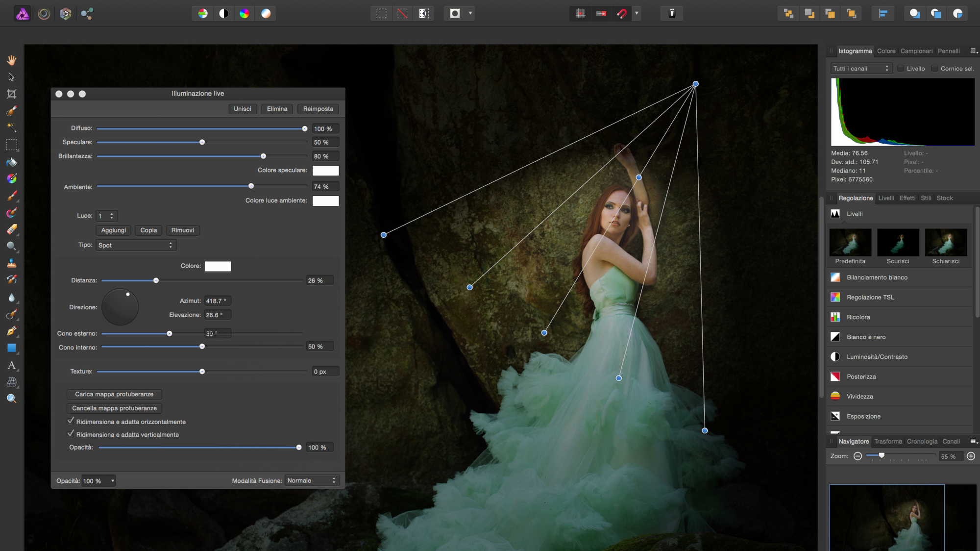Click the Assistant options icon
Screen dimensions: 980x551
point(672,13)
